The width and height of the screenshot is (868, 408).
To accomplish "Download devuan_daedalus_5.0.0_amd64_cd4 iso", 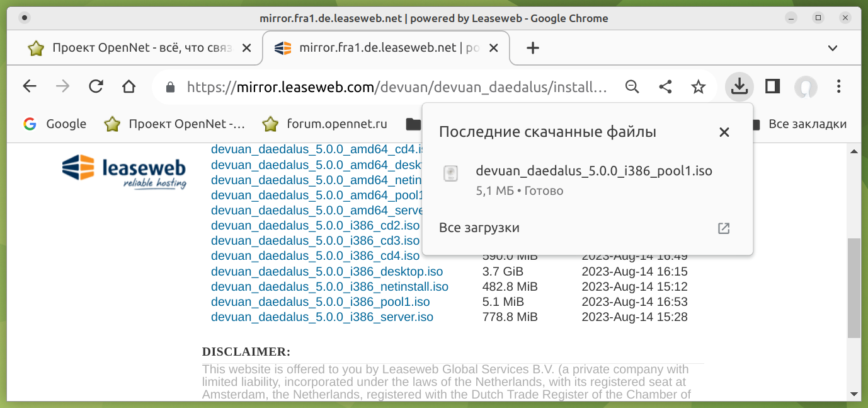I will click(x=316, y=149).
